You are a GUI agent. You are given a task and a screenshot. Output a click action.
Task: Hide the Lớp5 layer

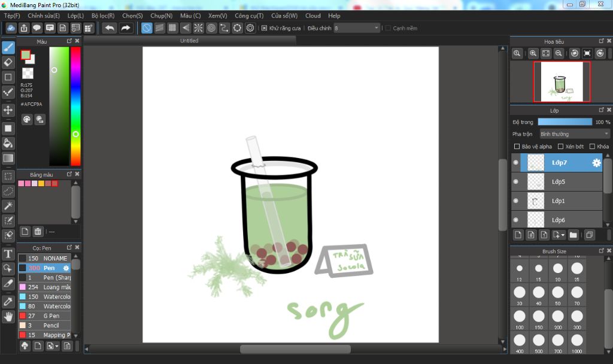(515, 181)
